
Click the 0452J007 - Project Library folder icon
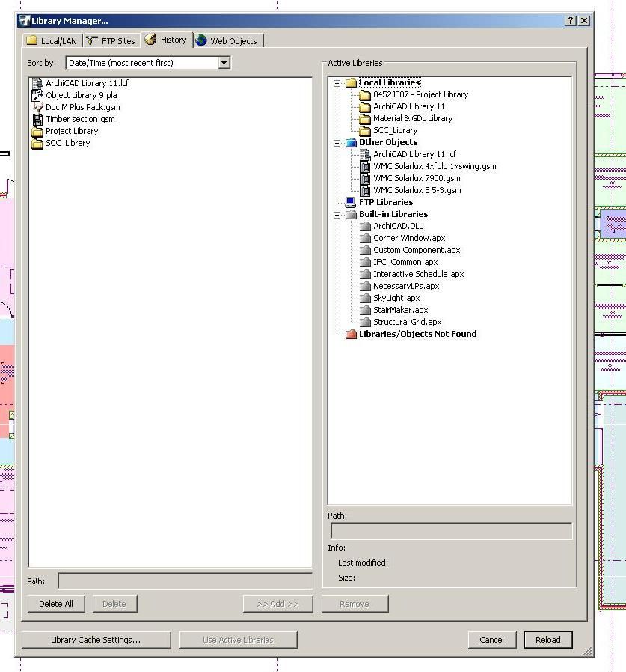point(365,94)
